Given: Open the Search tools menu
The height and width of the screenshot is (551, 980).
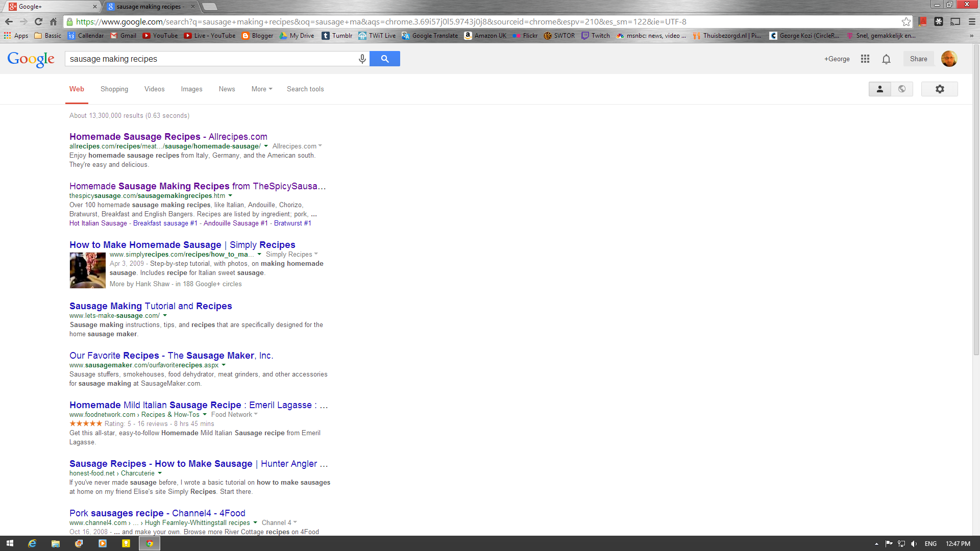Looking at the screenshot, I should click(305, 89).
